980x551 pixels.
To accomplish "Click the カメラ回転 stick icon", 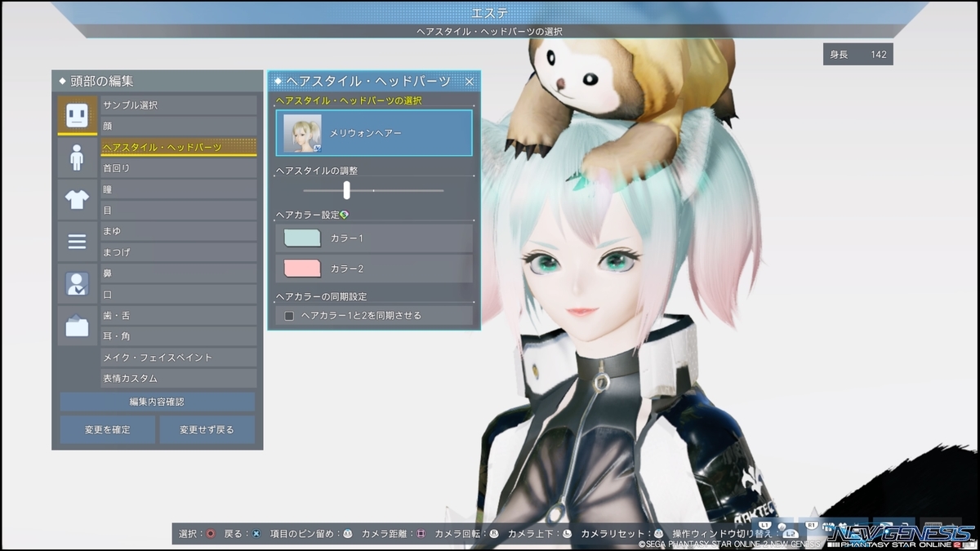I will point(494,534).
